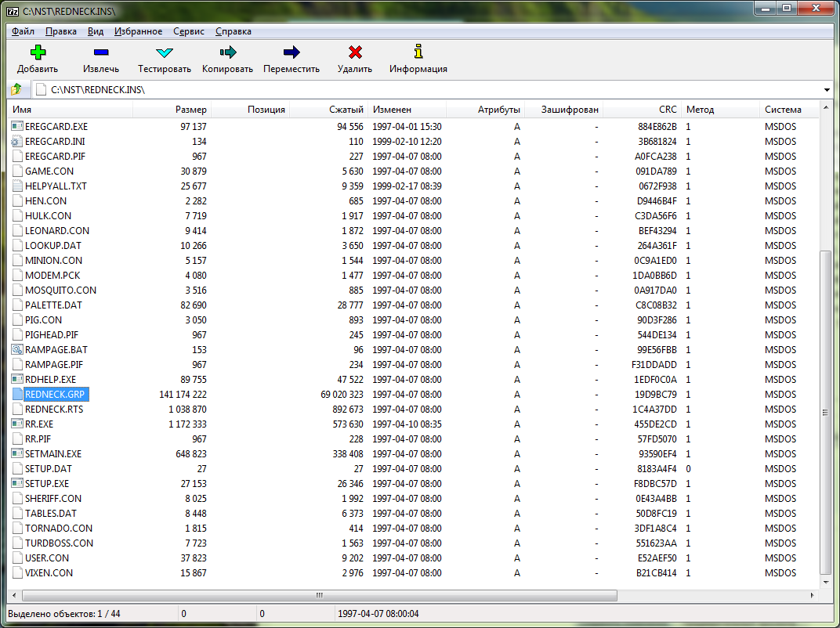Click the up-folder icon beside address bar
Screen dimensions: 840x628
click(x=16, y=90)
